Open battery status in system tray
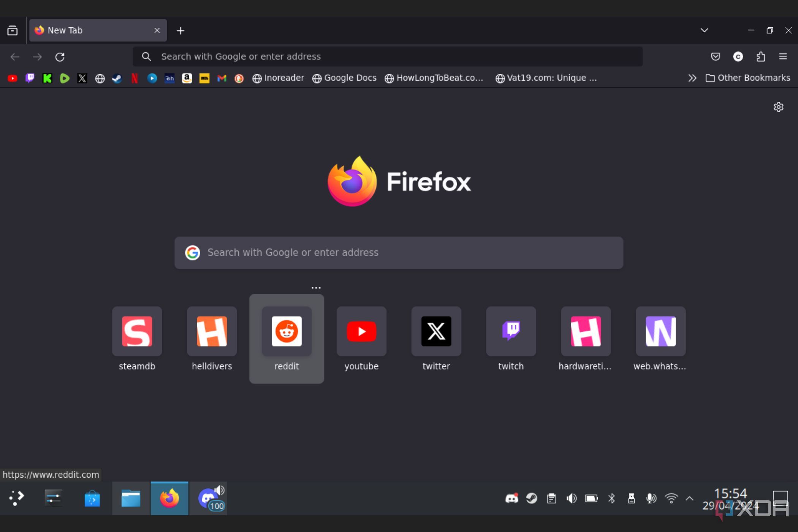 pos(592,498)
